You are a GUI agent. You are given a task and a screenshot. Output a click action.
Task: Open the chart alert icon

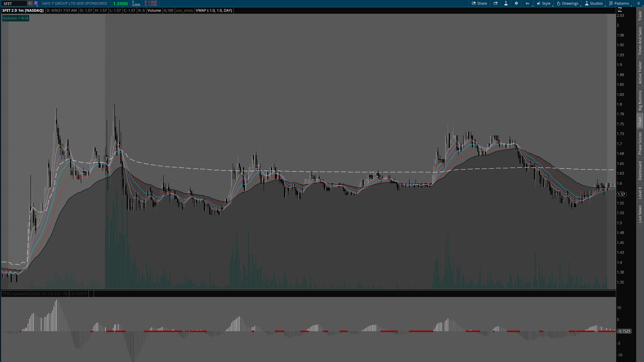496,3
